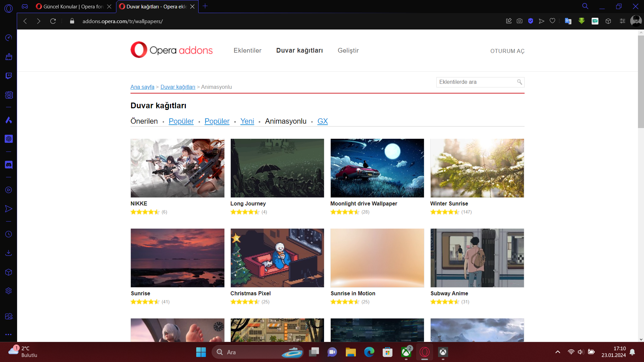This screenshot has height=362, width=644.
Task: Select Duvar kağıtları navigation item
Action: pyautogui.click(x=300, y=51)
